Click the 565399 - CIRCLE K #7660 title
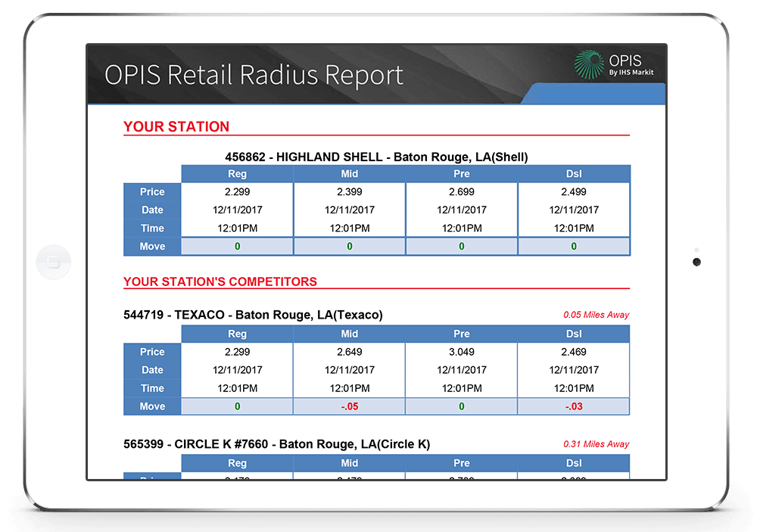 click(276, 444)
